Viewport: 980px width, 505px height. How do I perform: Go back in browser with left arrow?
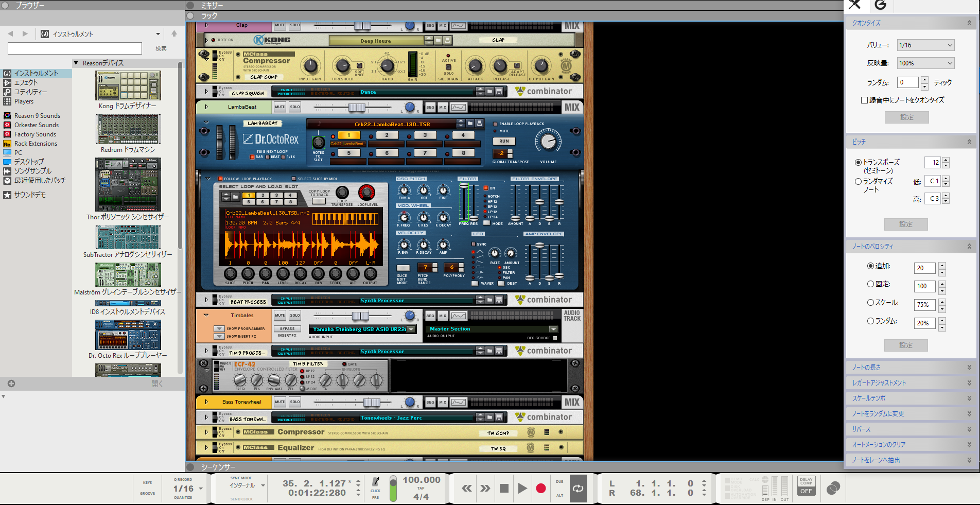(x=10, y=34)
